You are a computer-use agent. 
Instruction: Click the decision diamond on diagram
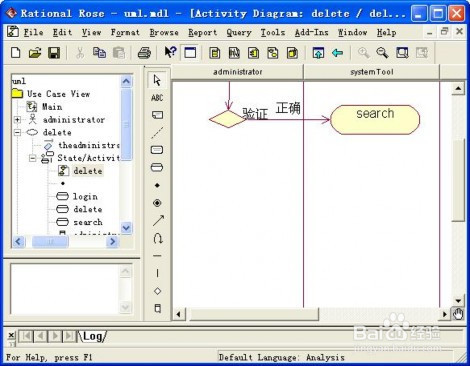228,119
